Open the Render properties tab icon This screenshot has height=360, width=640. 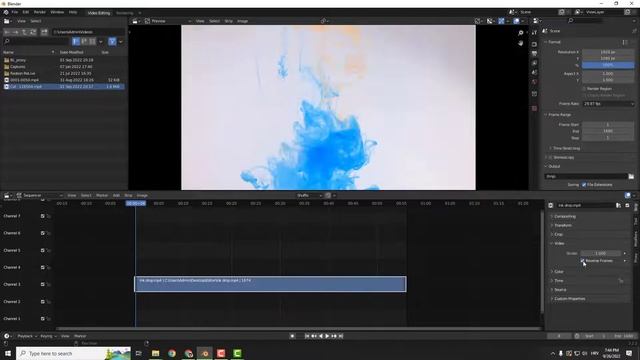click(534, 44)
